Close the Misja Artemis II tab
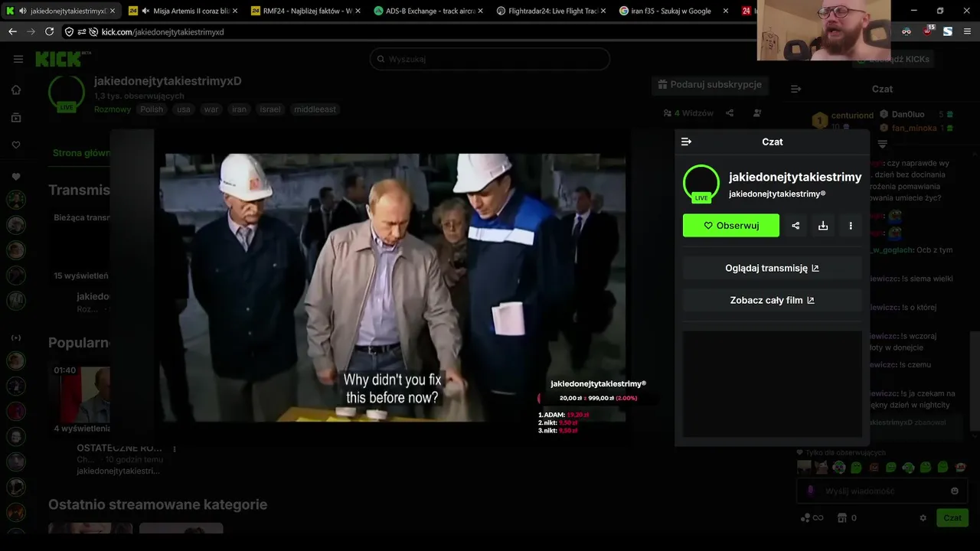980x551 pixels. click(235, 11)
